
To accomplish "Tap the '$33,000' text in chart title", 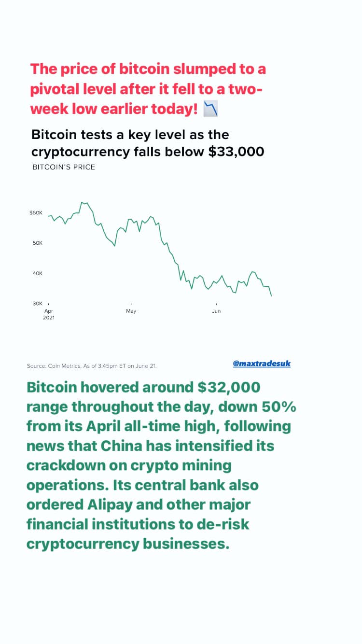I will tap(237, 152).
